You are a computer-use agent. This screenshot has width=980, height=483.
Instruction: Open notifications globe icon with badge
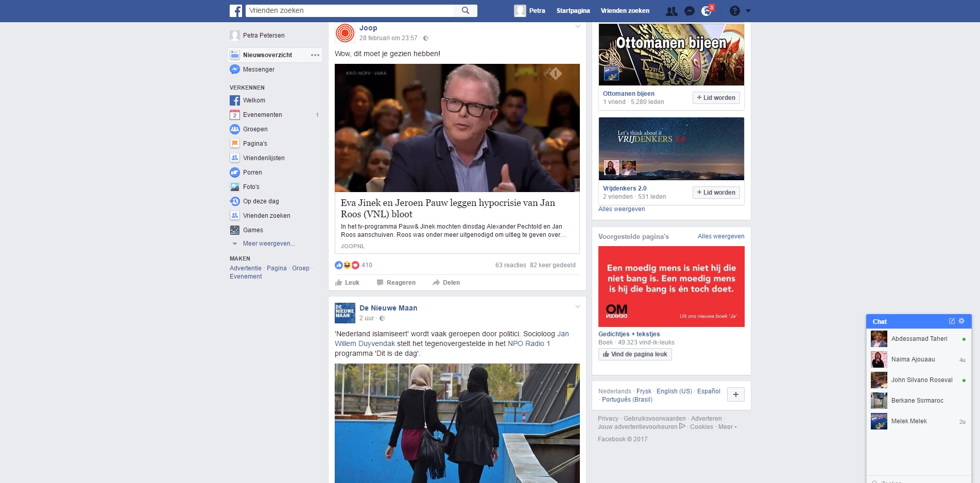(707, 11)
